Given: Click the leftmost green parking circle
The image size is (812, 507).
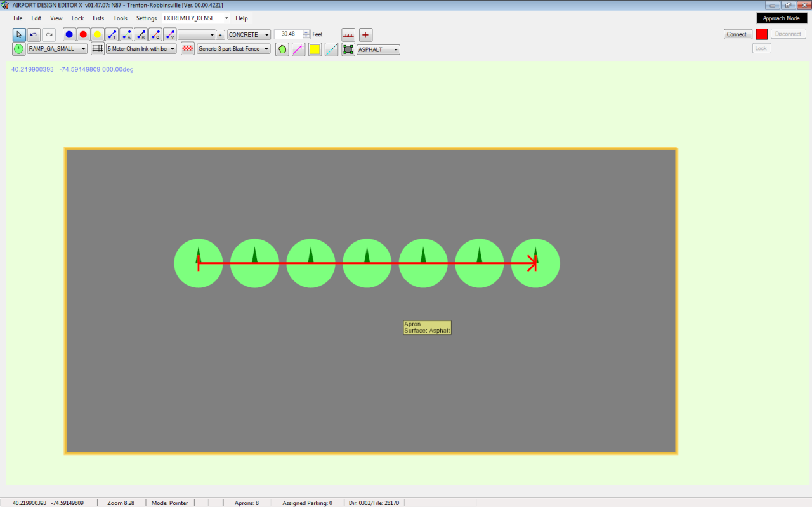Looking at the screenshot, I should coord(199,263).
